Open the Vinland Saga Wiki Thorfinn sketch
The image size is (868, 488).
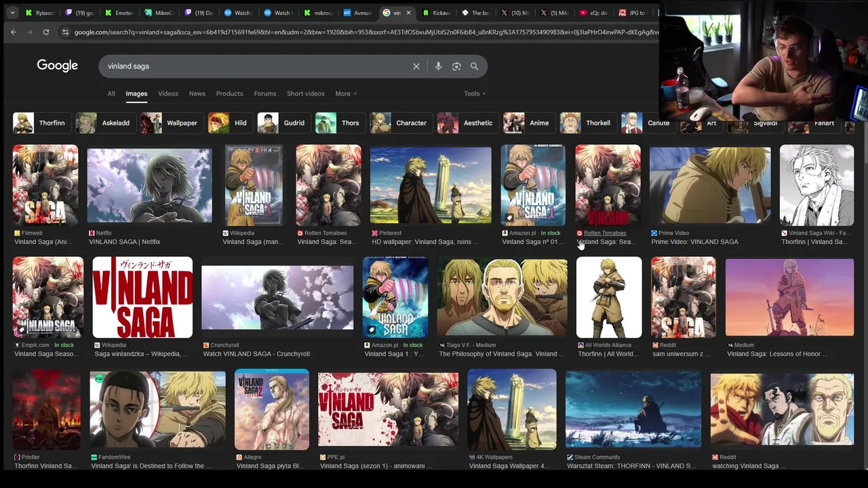pos(816,184)
